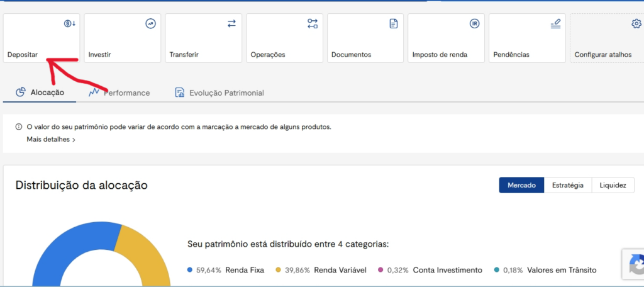Viewport: 644px width, 287px height.
Task: Switch to the Evolução Patrimonial tab
Action: 219,93
